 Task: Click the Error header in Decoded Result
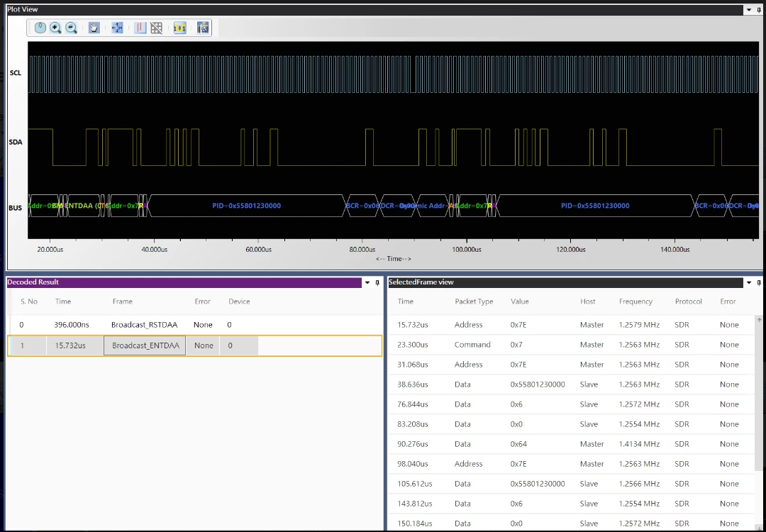[x=202, y=301]
